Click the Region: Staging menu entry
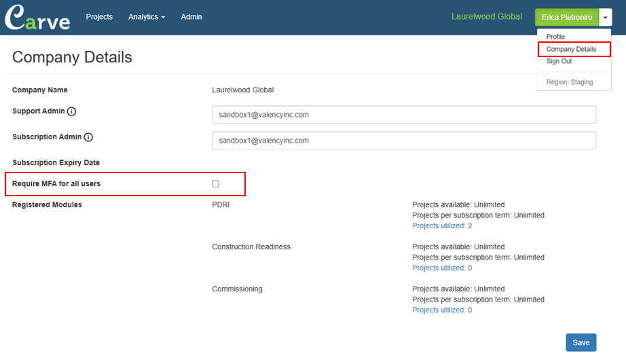The width and height of the screenshot is (626, 364). [570, 81]
